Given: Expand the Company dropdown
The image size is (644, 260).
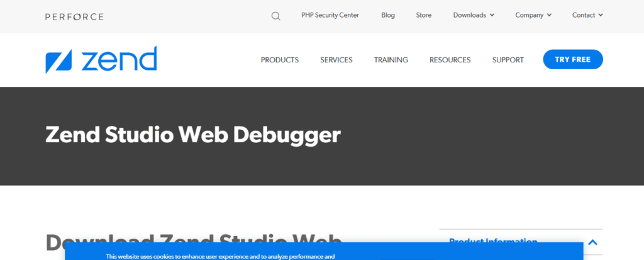Looking at the screenshot, I should click(533, 15).
